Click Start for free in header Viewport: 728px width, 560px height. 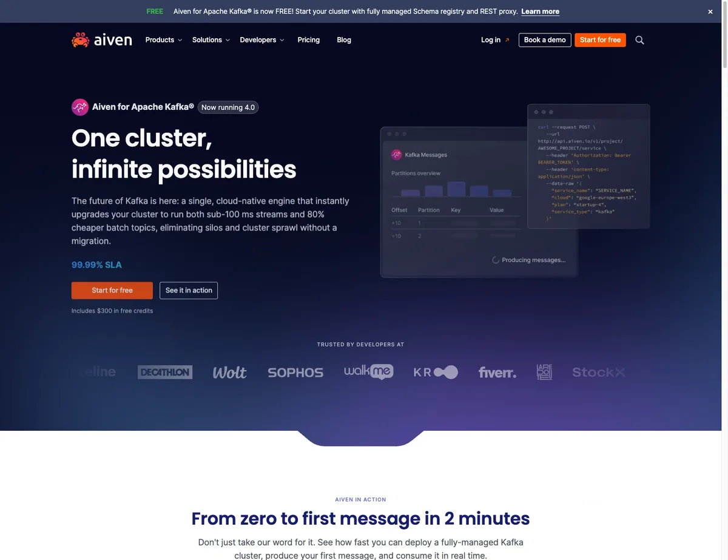tap(600, 40)
